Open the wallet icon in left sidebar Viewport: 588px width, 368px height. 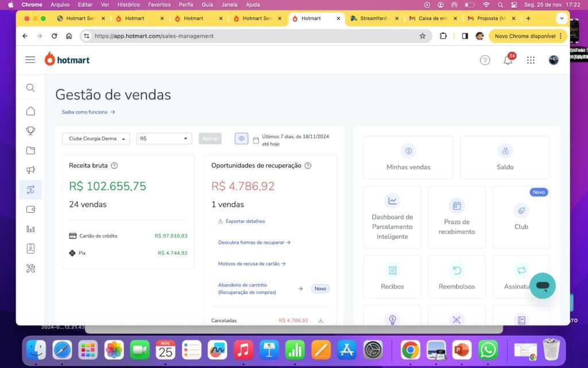(x=30, y=209)
